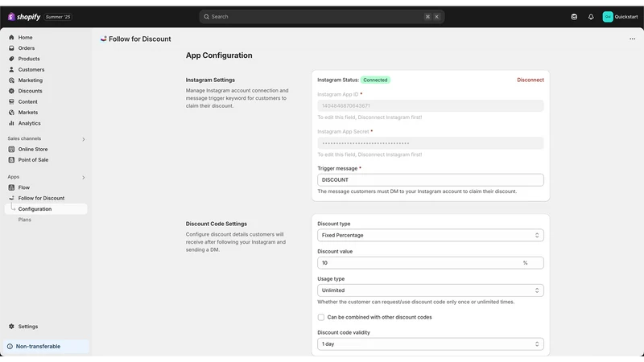
Task: Select Configuration under Follow for Discount
Action: (46, 209)
